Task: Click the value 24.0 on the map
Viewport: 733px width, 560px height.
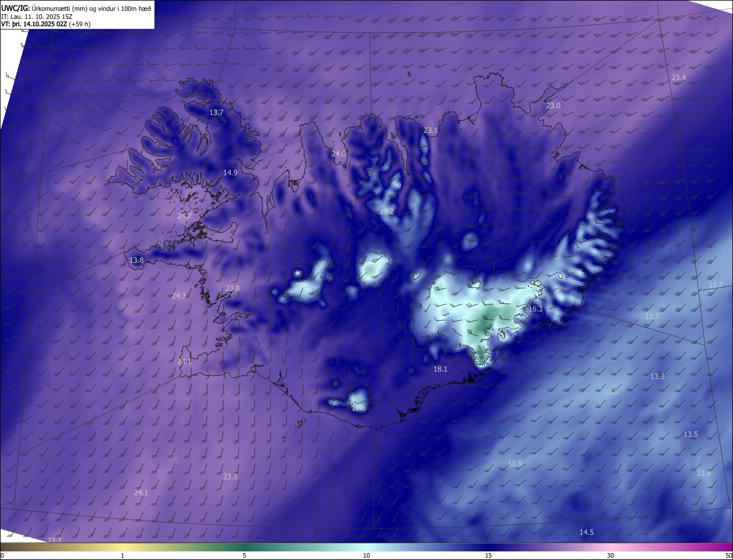Action: pos(339,154)
